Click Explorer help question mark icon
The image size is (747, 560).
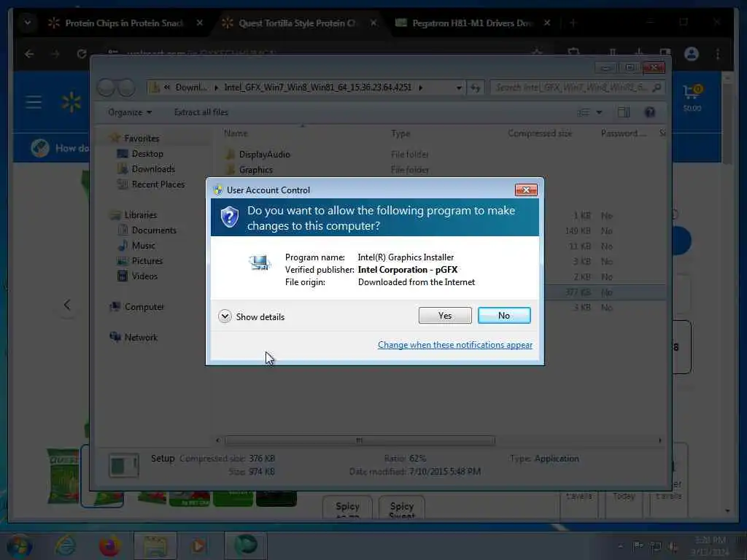(x=650, y=112)
